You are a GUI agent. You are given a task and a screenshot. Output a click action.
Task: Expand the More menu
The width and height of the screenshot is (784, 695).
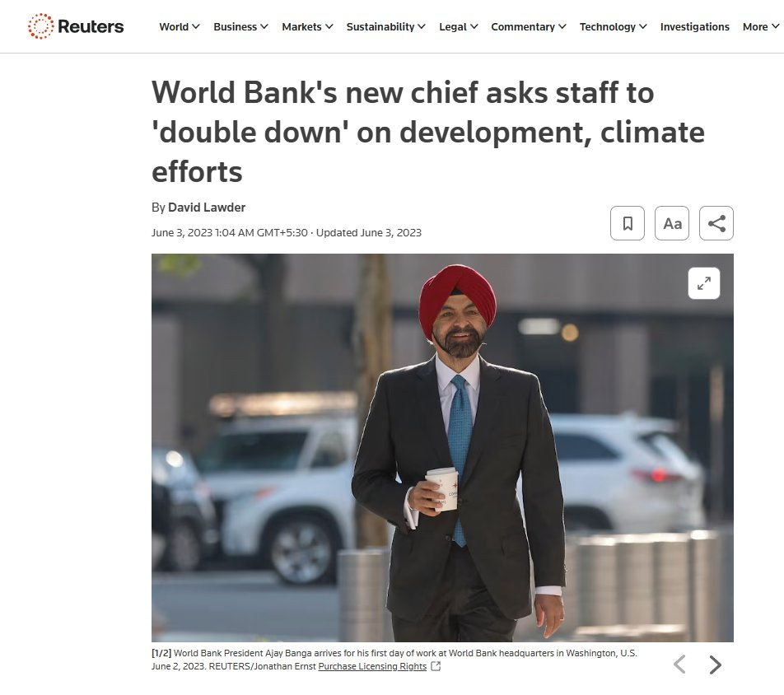pyautogui.click(x=760, y=26)
